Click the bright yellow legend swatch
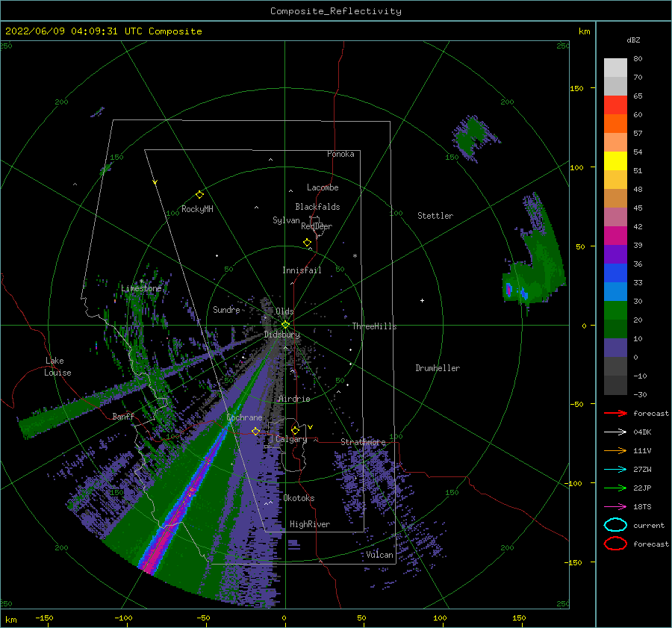 (x=615, y=161)
